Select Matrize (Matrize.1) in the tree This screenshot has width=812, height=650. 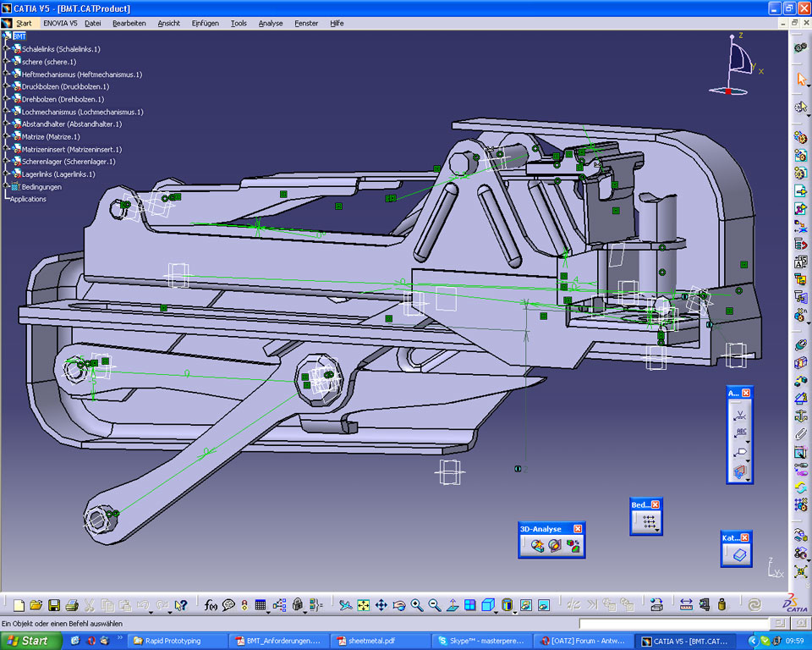51,137
